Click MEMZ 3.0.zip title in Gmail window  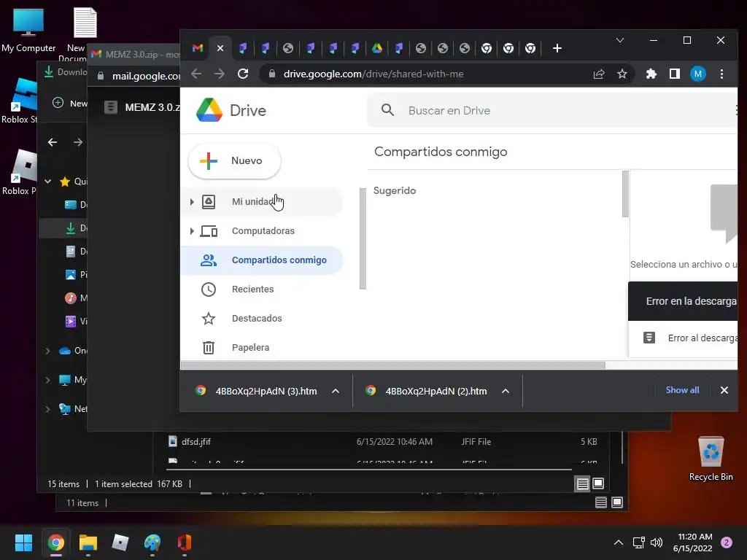point(152,107)
